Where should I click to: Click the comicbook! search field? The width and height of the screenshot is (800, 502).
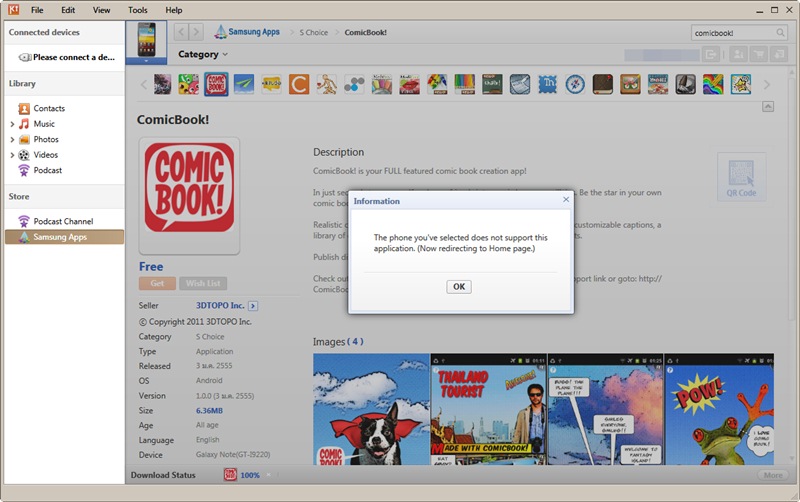coord(733,33)
